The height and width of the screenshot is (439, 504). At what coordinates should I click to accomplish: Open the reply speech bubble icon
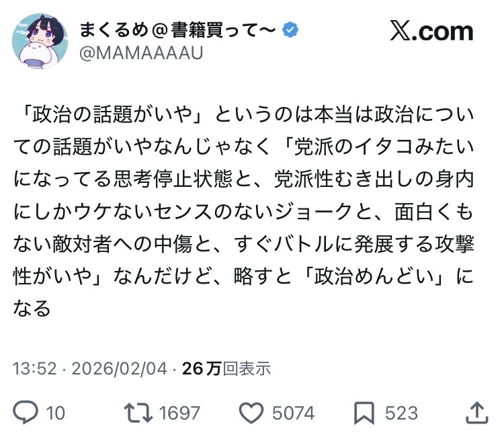[x=24, y=411]
